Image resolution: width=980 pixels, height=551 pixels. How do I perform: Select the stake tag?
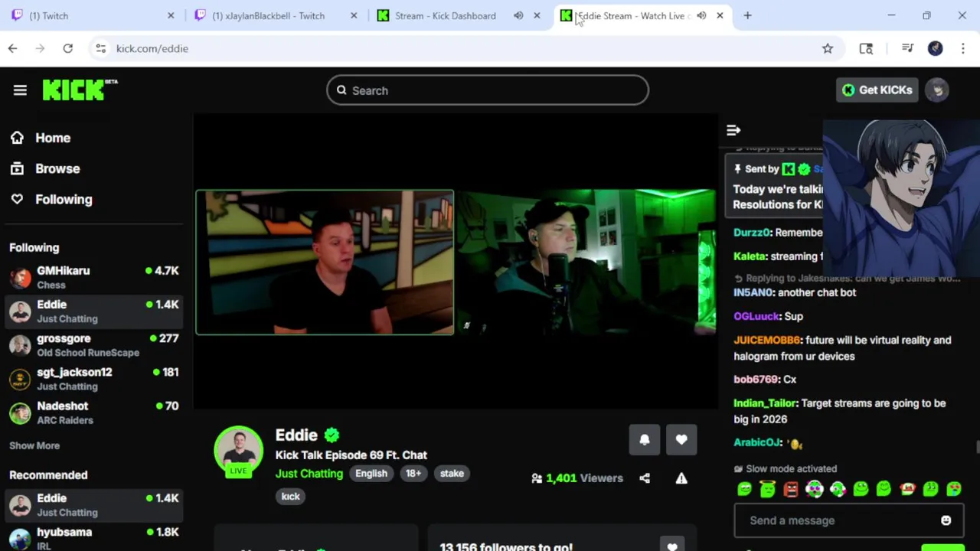point(452,473)
